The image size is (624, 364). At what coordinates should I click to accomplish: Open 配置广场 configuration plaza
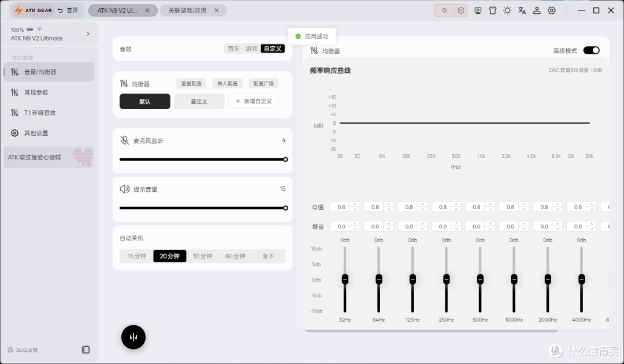click(263, 84)
